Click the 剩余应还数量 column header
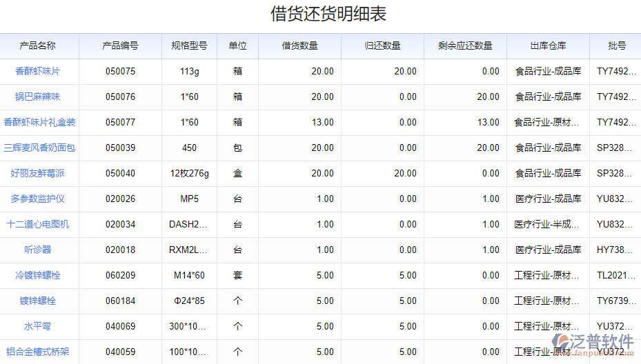The height and width of the screenshot is (364, 641). [465, 45]
